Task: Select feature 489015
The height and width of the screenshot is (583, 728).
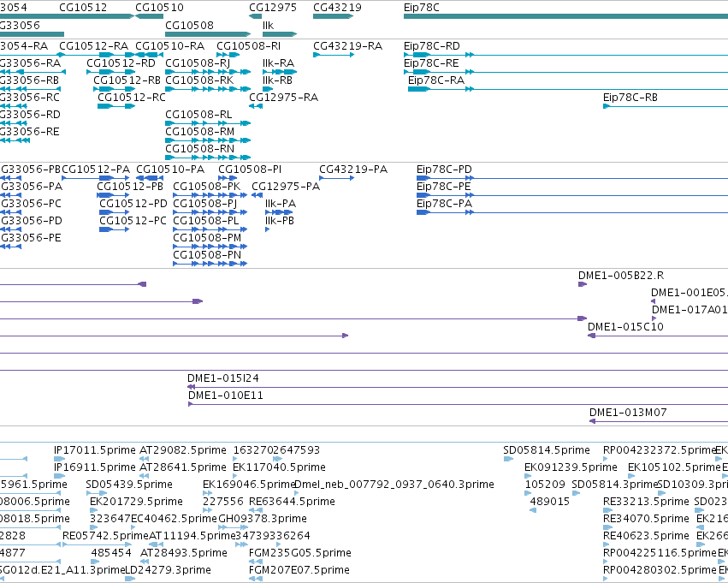Action: 550,503
